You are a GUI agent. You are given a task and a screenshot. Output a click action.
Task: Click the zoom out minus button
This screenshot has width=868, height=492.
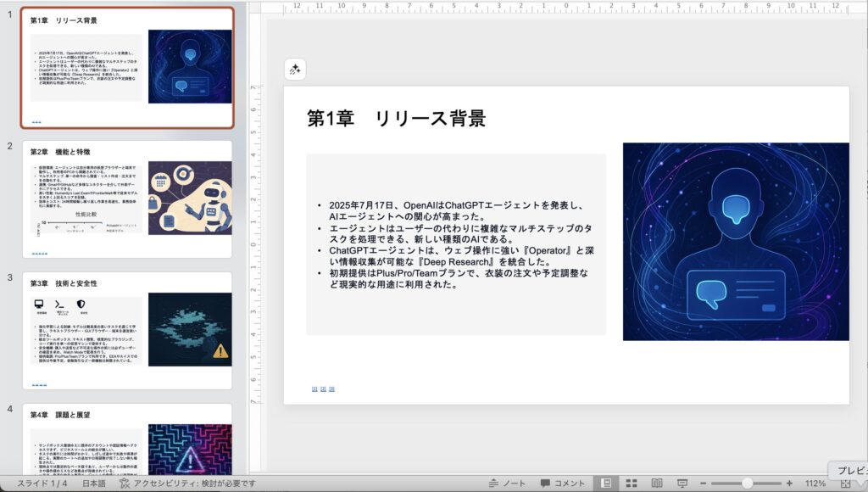pos(703,484)
